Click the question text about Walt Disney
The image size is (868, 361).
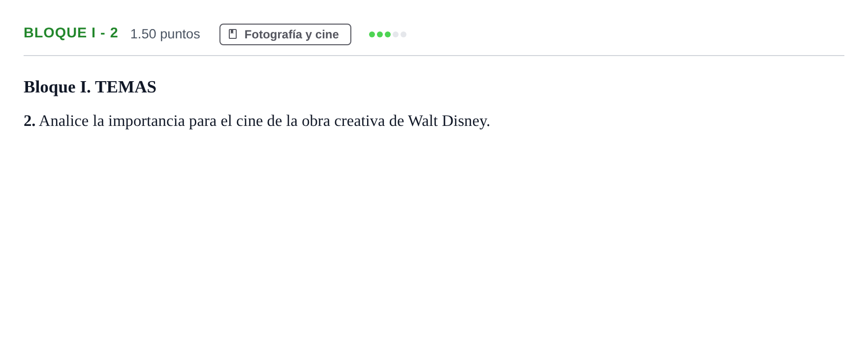tap(257, 121)
